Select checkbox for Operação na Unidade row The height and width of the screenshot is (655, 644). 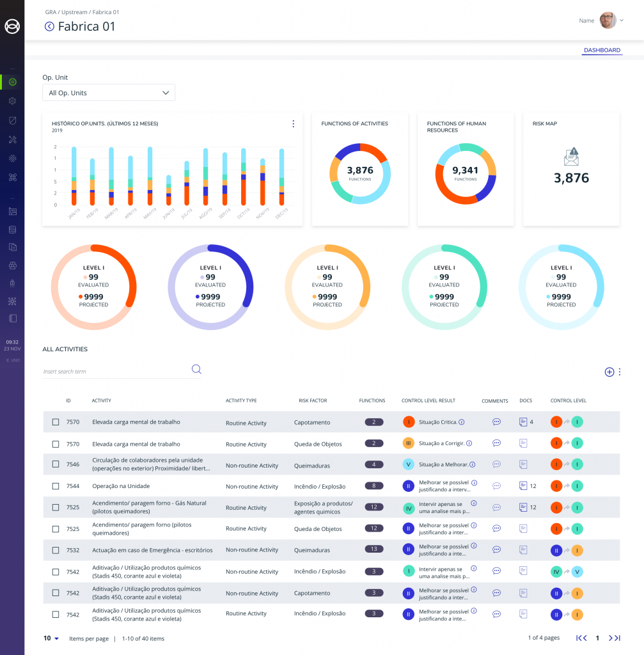pos(56,486)
